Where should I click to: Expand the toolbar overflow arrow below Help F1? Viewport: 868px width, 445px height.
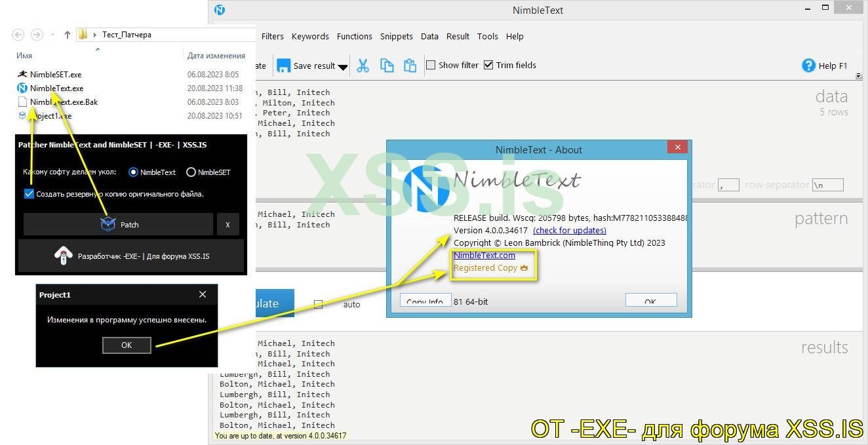(x=859, y=76)
